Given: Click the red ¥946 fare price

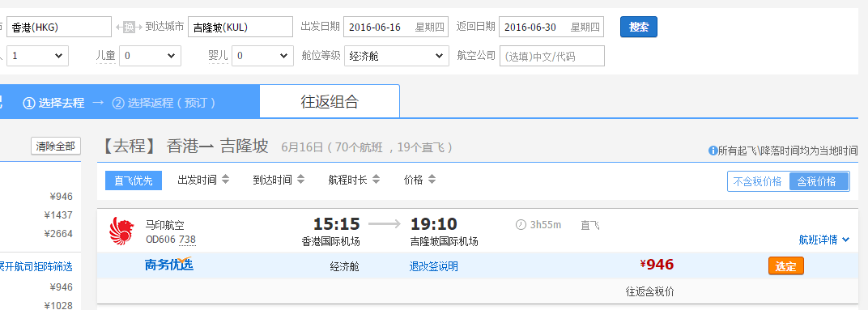Looking at the screenshot, I should (x=657, y=265).
